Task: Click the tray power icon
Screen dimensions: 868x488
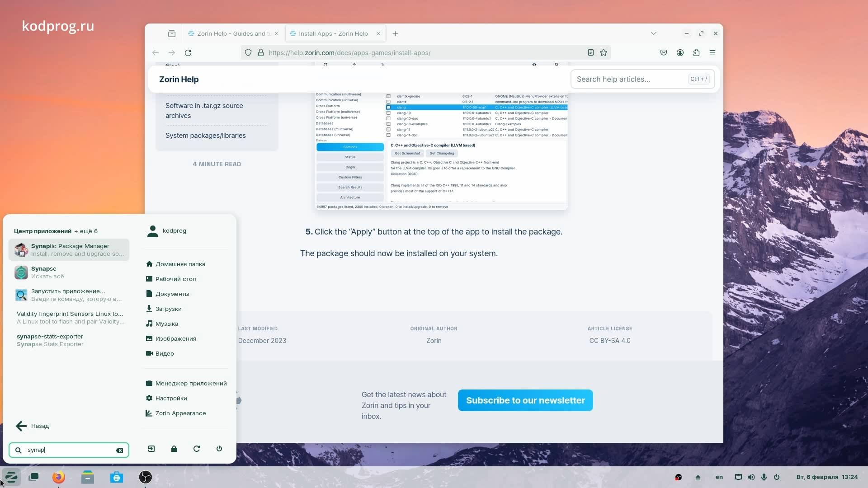Action: (777, 477)
